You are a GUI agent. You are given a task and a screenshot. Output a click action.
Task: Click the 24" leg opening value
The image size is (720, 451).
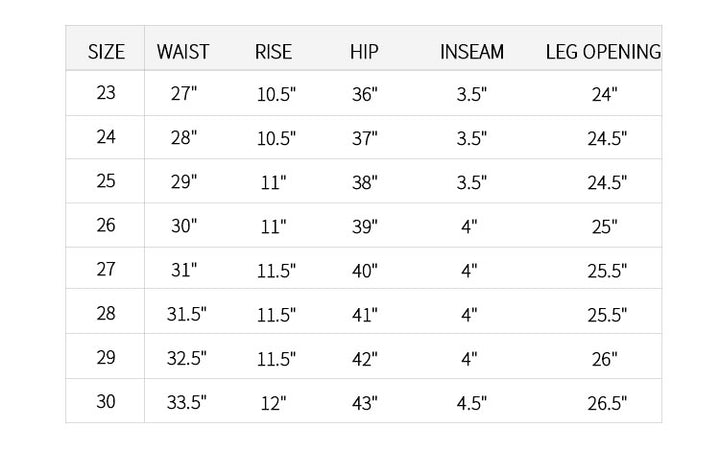click(604, 95)
